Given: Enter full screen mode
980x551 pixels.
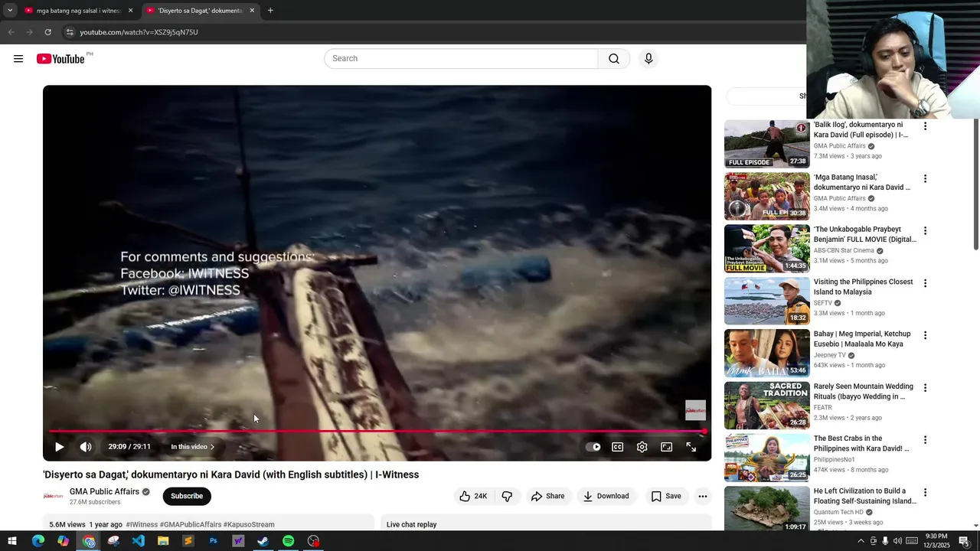Looking at the screenshot, I should [x=691, y=447].
